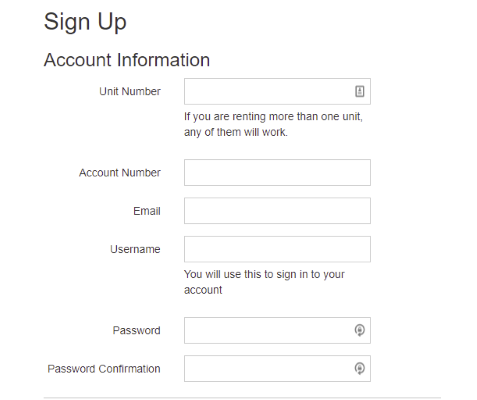
Task: Click into the Email input box
Action: coord(277,211)
